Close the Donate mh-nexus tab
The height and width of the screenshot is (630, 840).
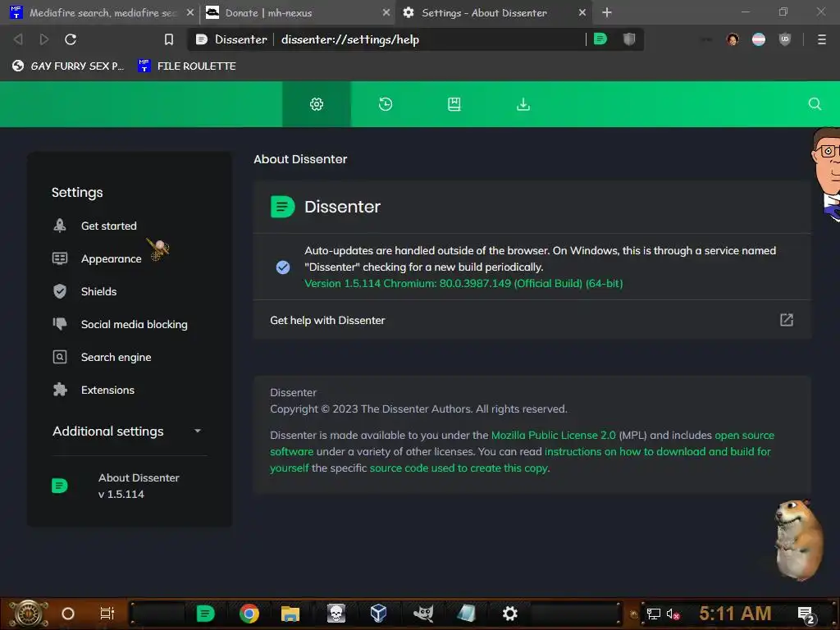pos(386,12)
